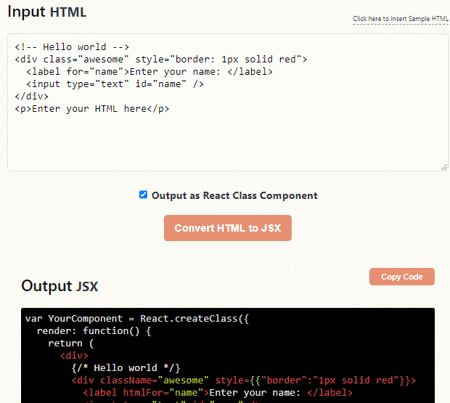The height and width of the screenshot is (403, 450).
Task: Toggle Output as React Class Component checkbox
Action: [x=143, y=195]
